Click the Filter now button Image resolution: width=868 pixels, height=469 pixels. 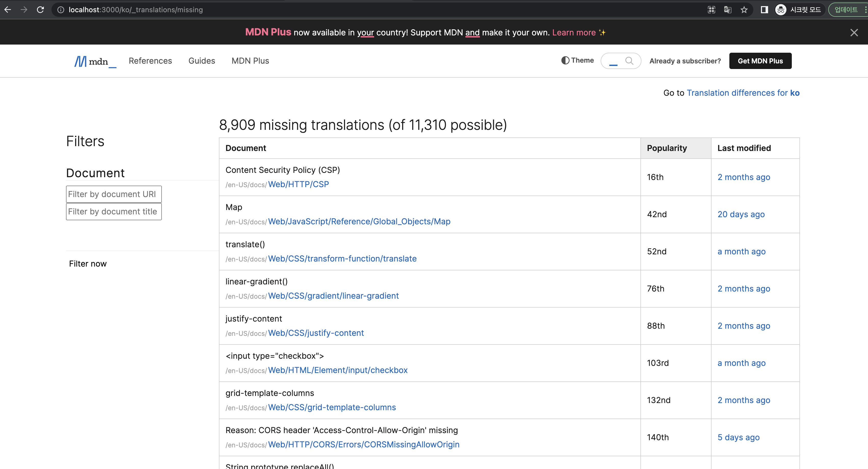point(88,264)
